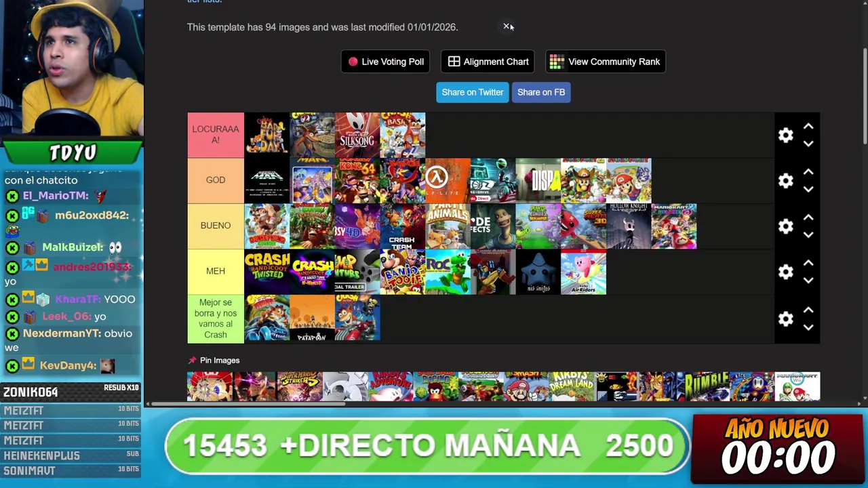Pick the Rumble cover from the image pool
The image size is (868, 488).
[x=707, y=386]
